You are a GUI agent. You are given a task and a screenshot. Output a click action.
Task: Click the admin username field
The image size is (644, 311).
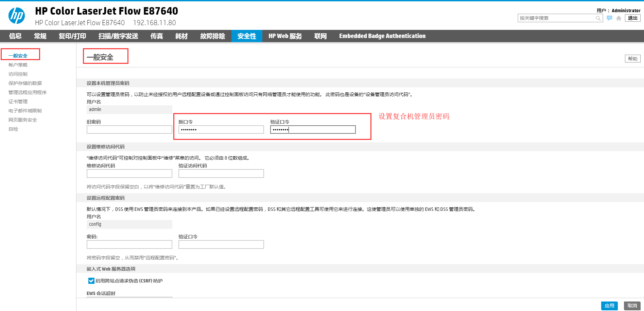click(x=129, y=110)
